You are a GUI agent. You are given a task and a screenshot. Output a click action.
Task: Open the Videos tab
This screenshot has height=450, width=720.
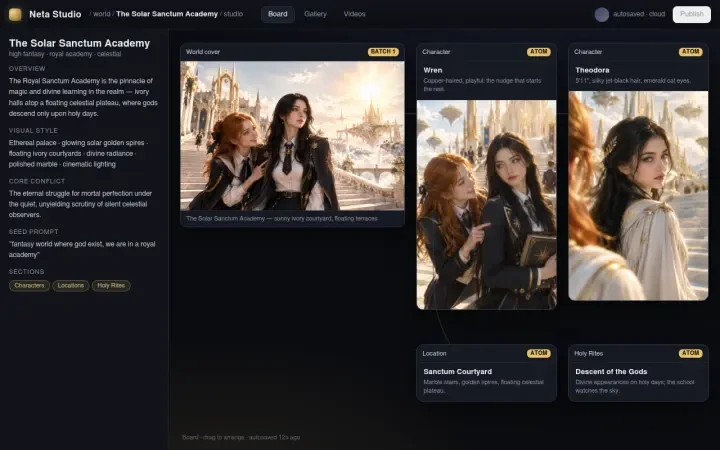[354, 14]
